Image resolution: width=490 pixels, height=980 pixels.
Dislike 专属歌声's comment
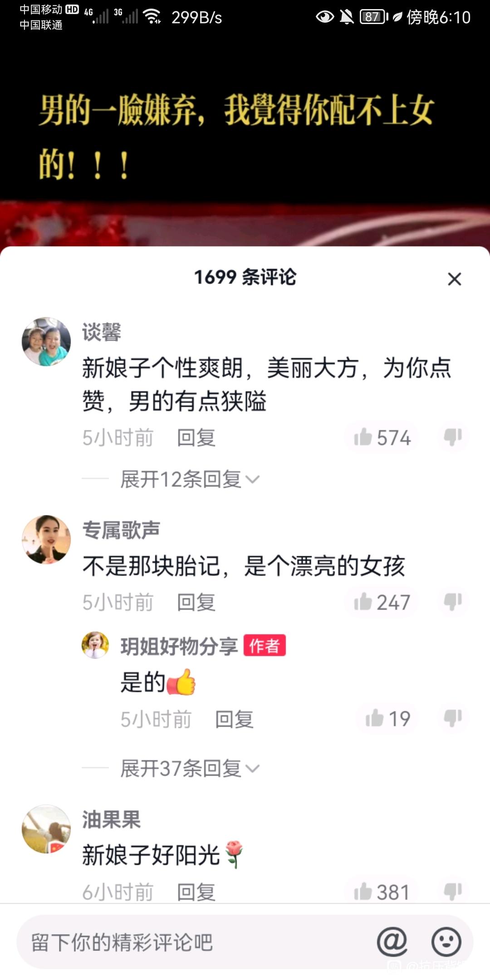[453, 602]
